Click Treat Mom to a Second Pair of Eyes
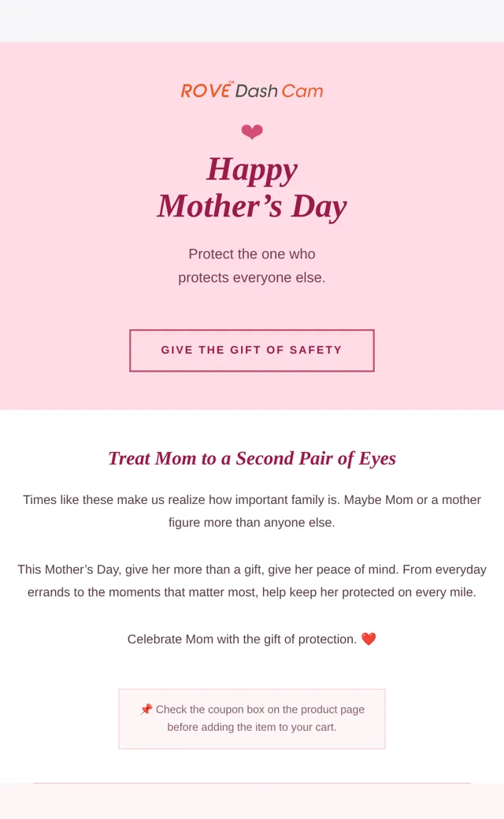Viewport: 504px width, 819px height. (x=252, y=458)
